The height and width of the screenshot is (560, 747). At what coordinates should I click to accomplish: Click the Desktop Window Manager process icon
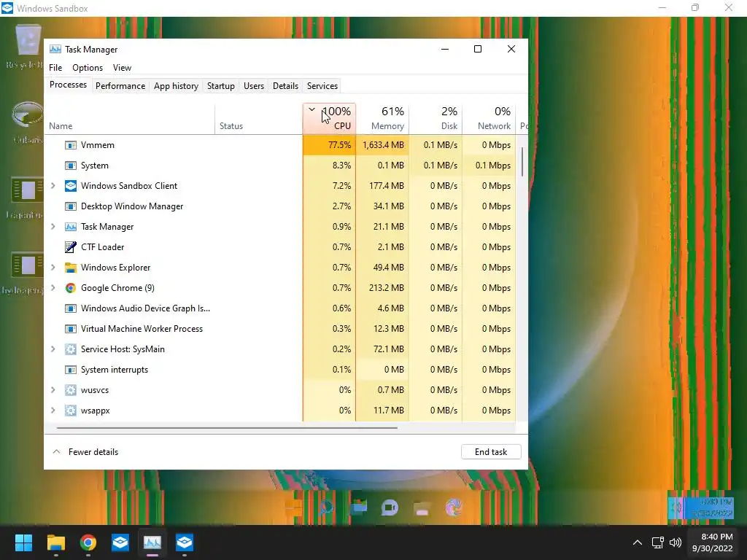pos(71,206)
